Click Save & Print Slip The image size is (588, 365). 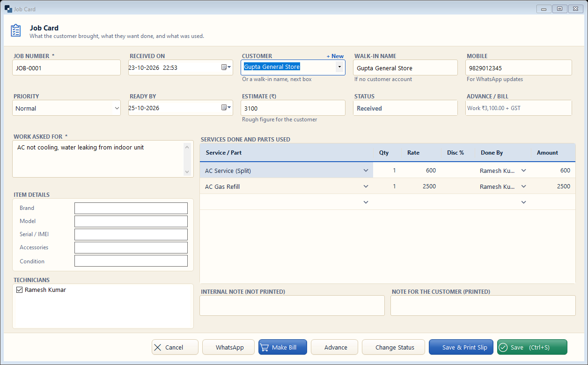point(461,347)
